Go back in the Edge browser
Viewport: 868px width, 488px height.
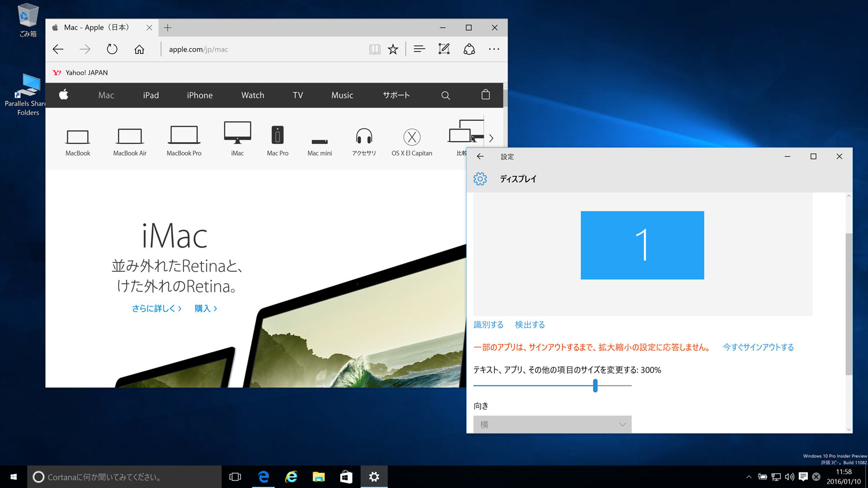coord(58,49)
